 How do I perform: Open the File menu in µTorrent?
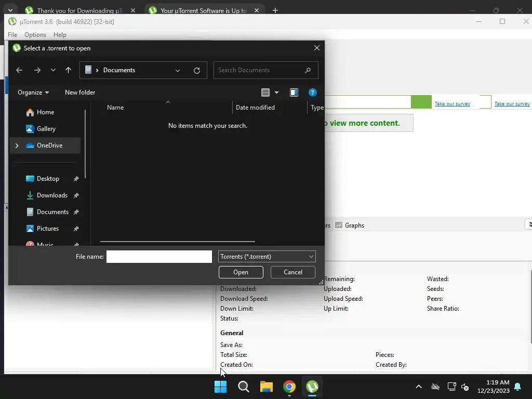pyautogui.click(x=12, y=35)
